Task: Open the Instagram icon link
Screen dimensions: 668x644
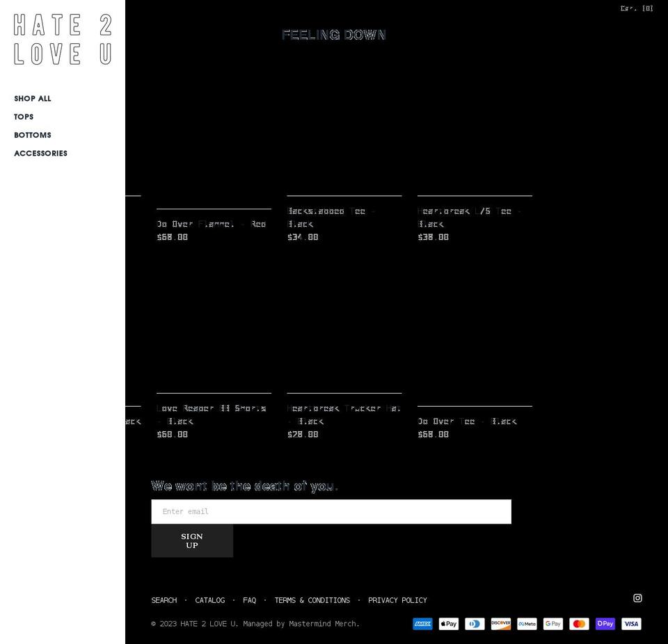Action: [637, 598]
